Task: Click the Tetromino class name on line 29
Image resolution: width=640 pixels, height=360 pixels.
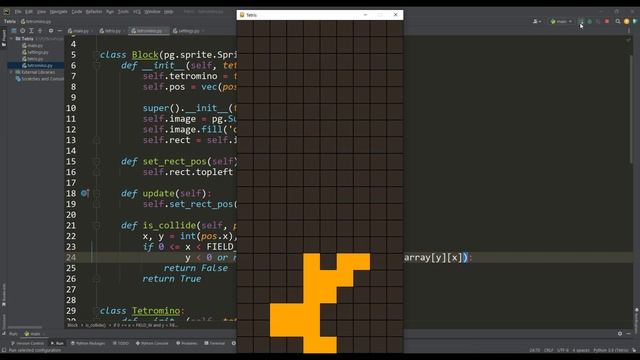Action: (156, 311)
